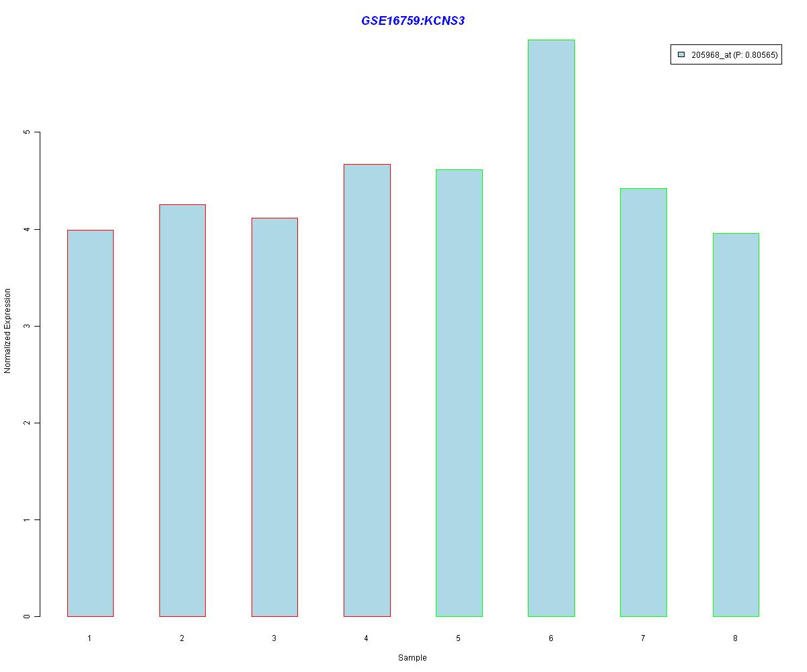Click the legend label 205968_at (P: 0.80565)
807x672 pixels.
(x=734, y=55)
